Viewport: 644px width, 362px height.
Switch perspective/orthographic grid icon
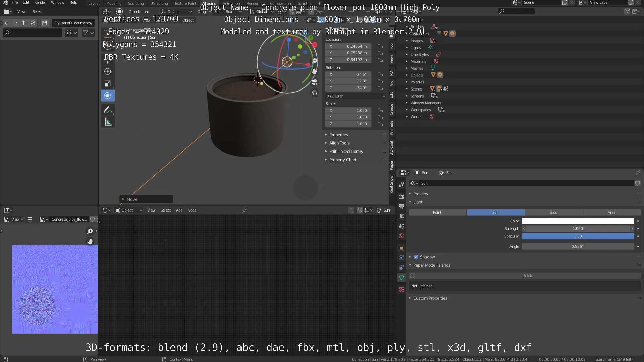(314, 93)
